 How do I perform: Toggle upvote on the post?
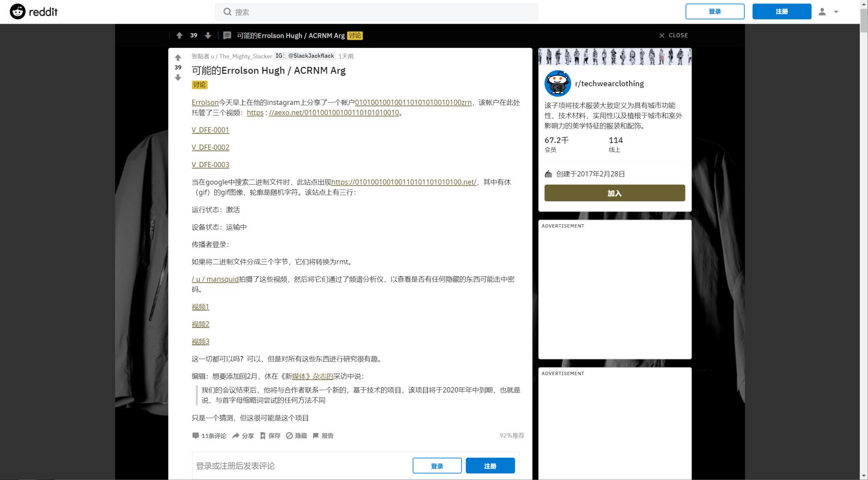178,57
